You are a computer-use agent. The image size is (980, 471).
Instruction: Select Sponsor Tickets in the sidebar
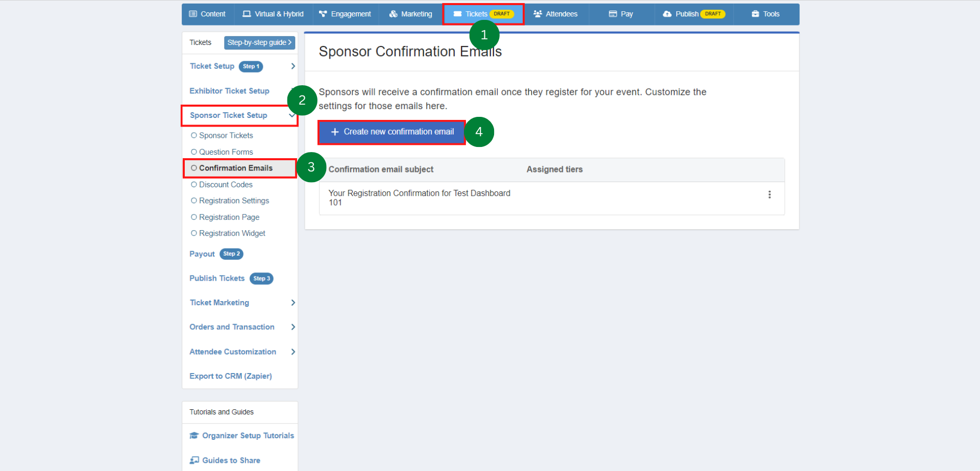pyautogui.click(x=226, y=135)
